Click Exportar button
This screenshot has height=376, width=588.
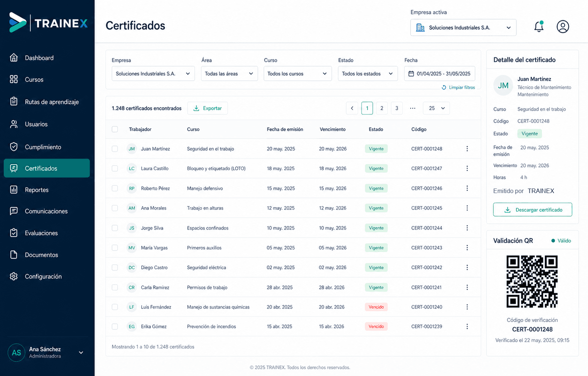tap(207, 108)
